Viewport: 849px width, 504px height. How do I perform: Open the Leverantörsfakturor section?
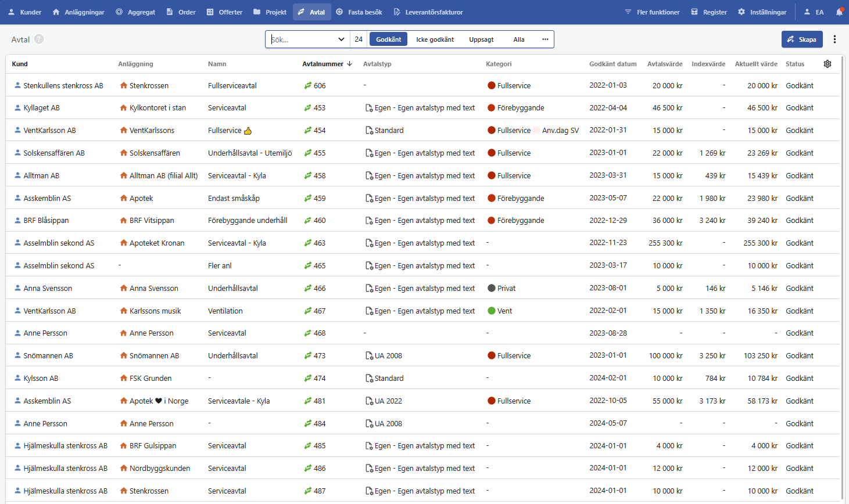(428, 12)
